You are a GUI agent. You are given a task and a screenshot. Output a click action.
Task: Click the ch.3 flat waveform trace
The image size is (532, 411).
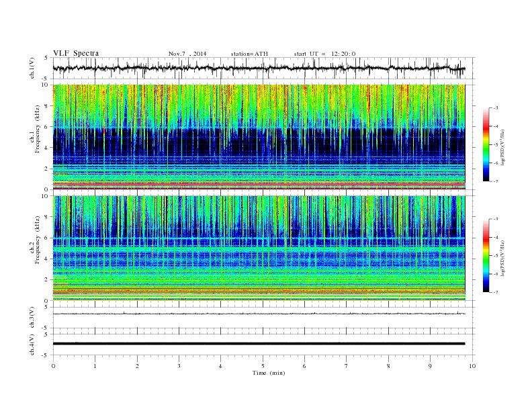[259, 314]
